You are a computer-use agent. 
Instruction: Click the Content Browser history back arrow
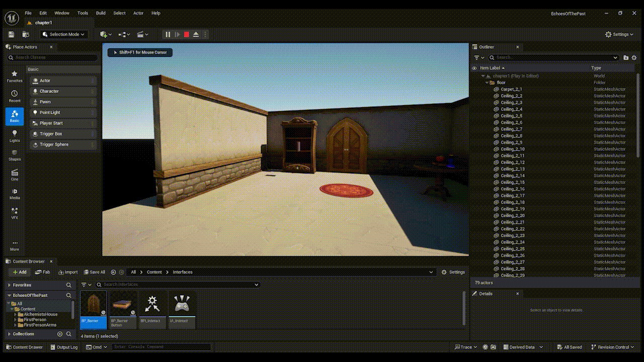[x=113, y=272]
